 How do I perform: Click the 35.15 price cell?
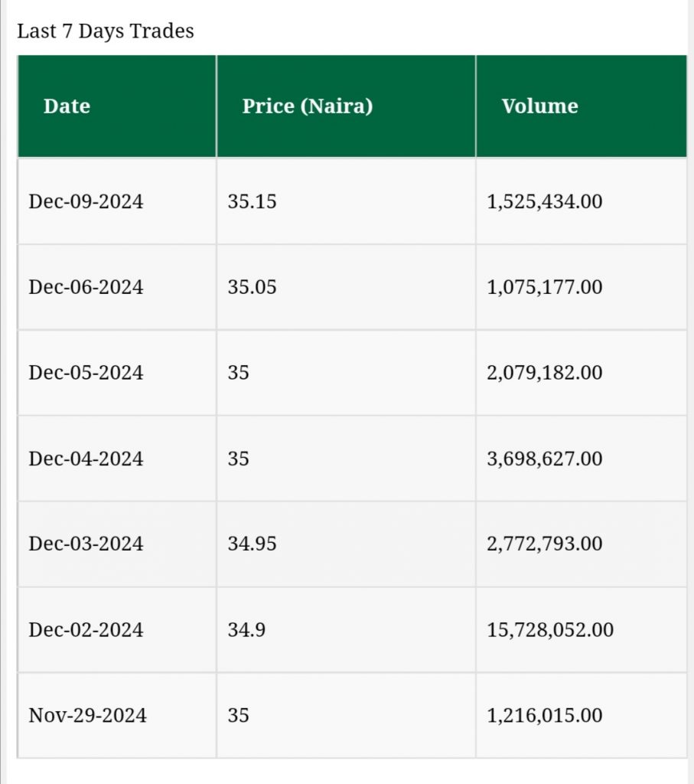tap(252, 202)
